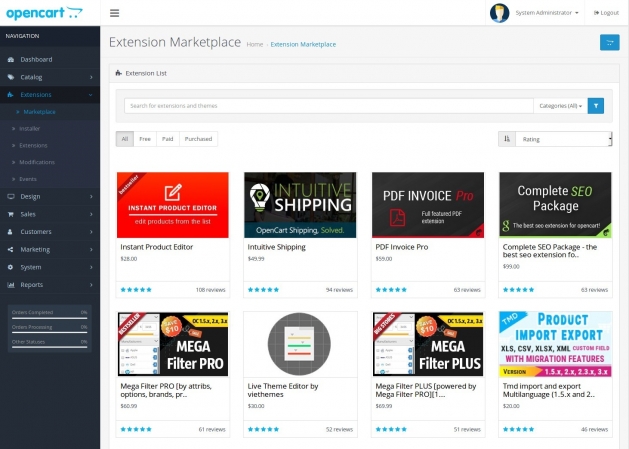Open the Mega Filter PLUS thumbnail
Screen dimensions: 629x449
coord(428,344)
